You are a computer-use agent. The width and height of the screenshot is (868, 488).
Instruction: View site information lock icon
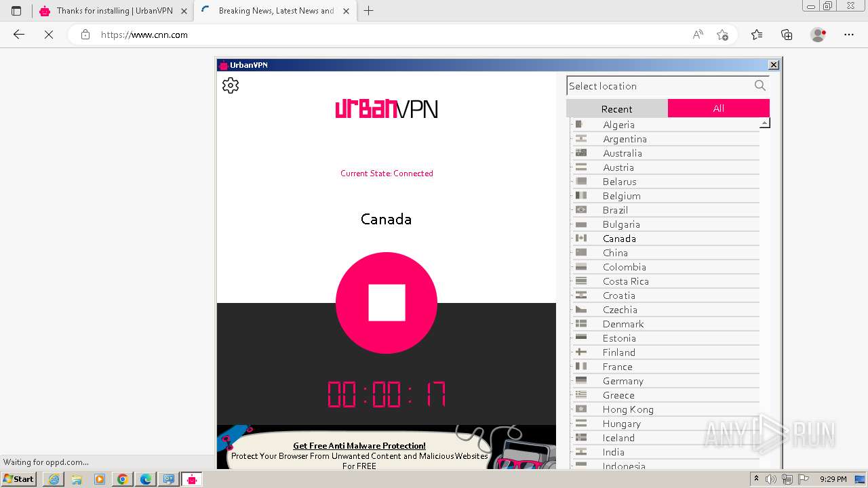coord(85,35)
